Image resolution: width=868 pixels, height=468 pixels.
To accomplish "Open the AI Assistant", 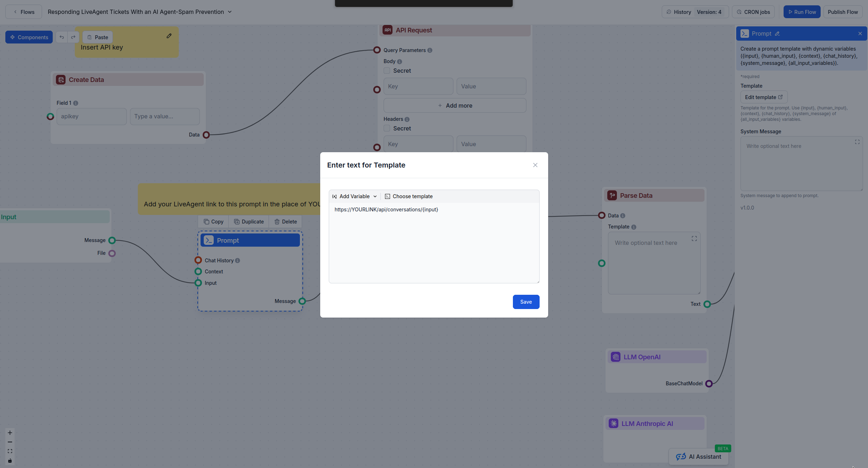I will click(698, 456).
